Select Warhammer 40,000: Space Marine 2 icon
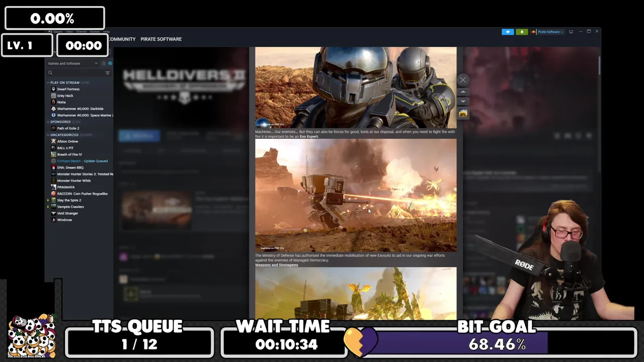Screen dimensions: 644x362 (53, 115)
